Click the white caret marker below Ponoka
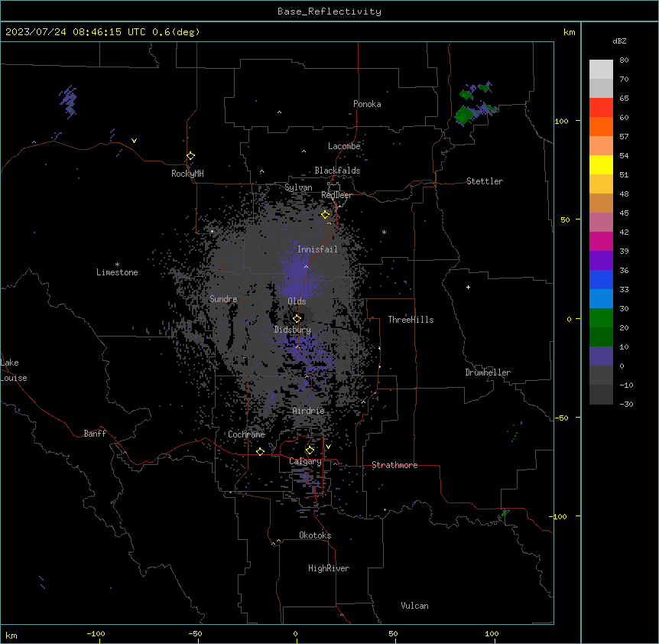 pos(279,112)
